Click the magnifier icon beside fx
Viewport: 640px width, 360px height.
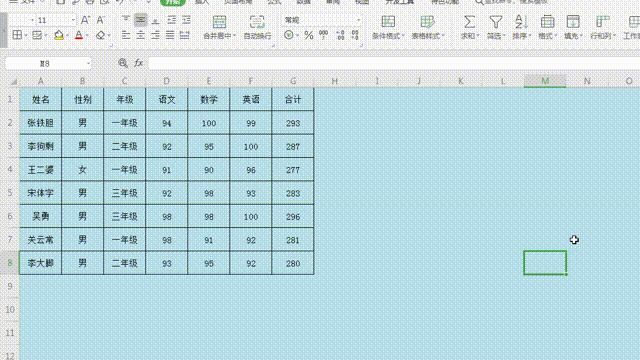pyautogui.click(x=122, y=63)
